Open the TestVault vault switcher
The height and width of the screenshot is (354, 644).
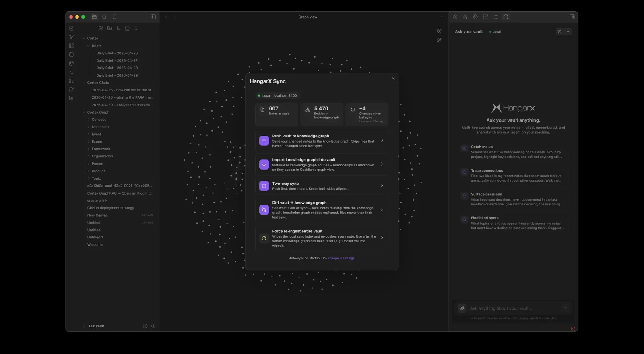click(93, 326)
